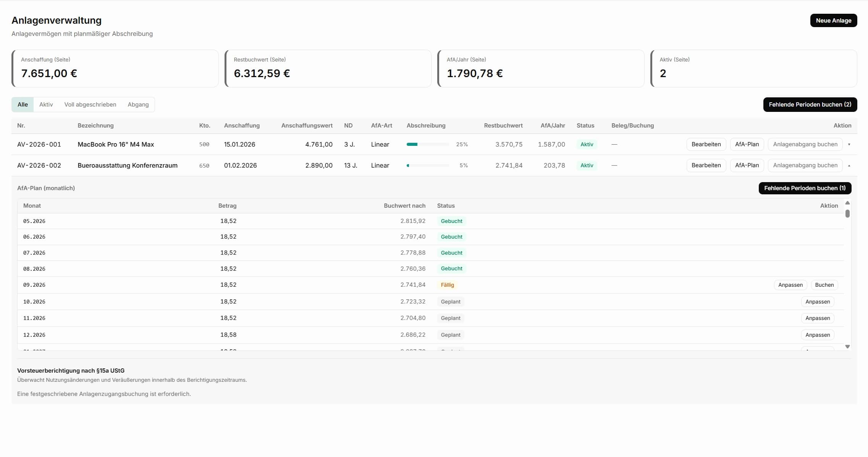The height and width of the screenshot is (457, 868).
Task: Click asset number AV-2026-001
Action: (39, 144)
